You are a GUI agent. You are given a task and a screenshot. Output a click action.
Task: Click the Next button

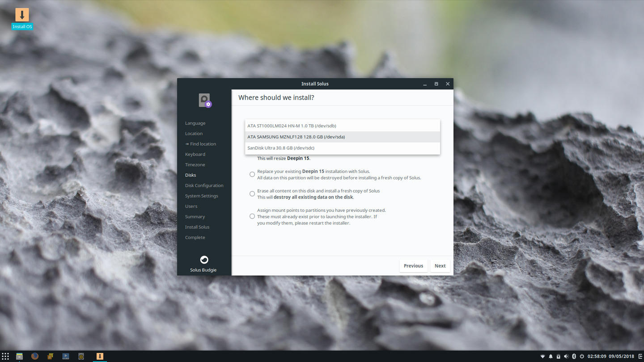tap(440, 265)
